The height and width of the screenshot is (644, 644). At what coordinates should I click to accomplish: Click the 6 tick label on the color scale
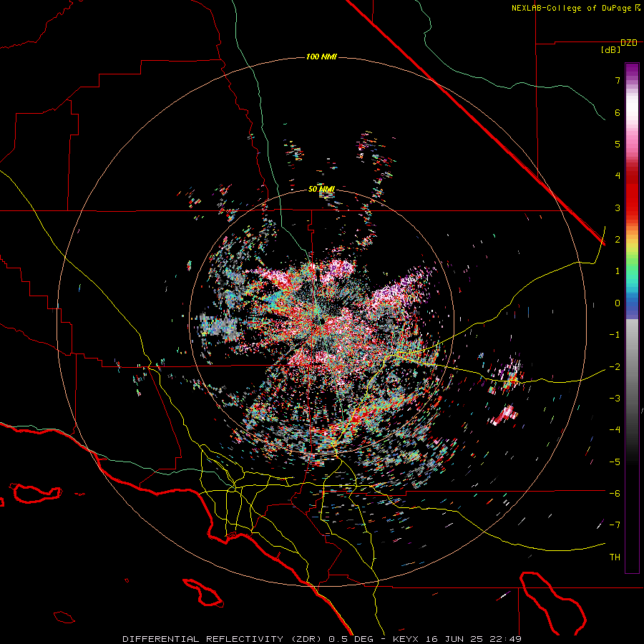pos(618,112)
